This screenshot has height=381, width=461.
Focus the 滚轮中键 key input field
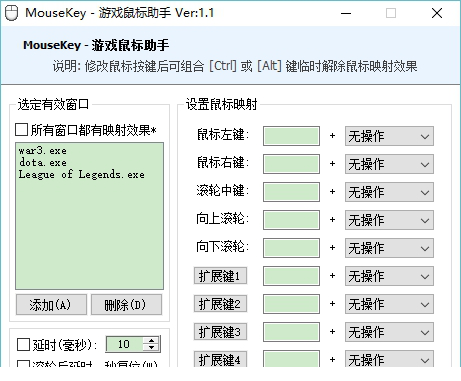pos(291,192)
